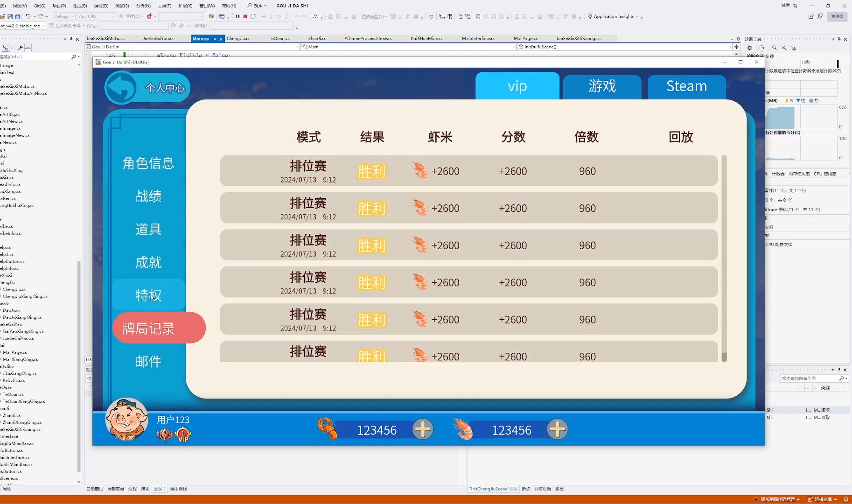Switch to the ChengJiu.cs editor tab
This screenshot has width=852, height=504.
click(238, 38)
